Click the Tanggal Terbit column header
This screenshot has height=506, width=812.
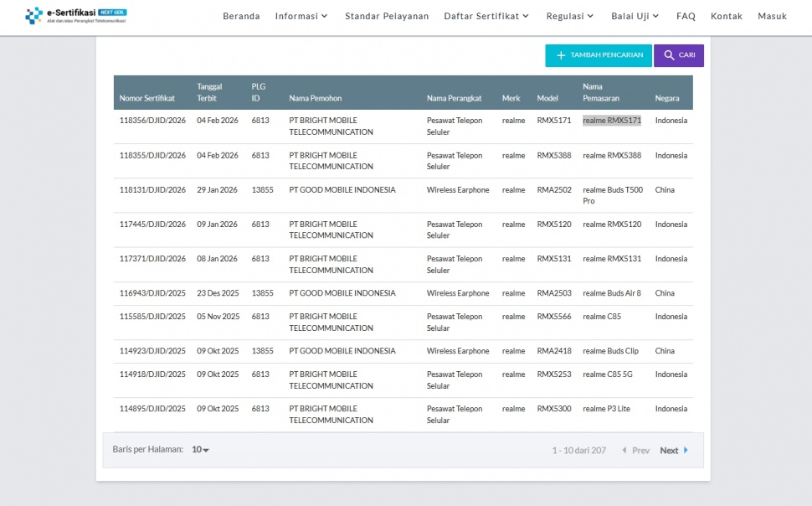pyautogui.click(x=209, y=92)
